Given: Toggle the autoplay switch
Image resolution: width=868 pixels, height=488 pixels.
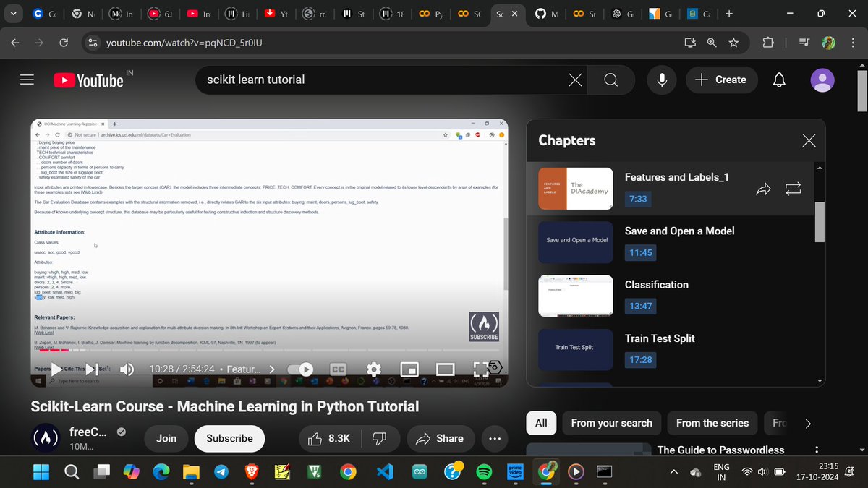Looking at the screenshot, I should [301, 369].
